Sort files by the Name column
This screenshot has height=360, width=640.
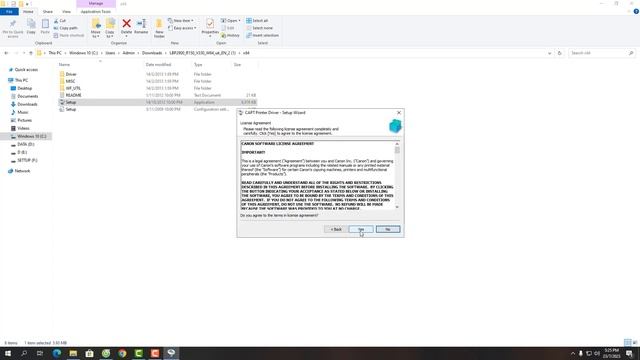[64, 64]
